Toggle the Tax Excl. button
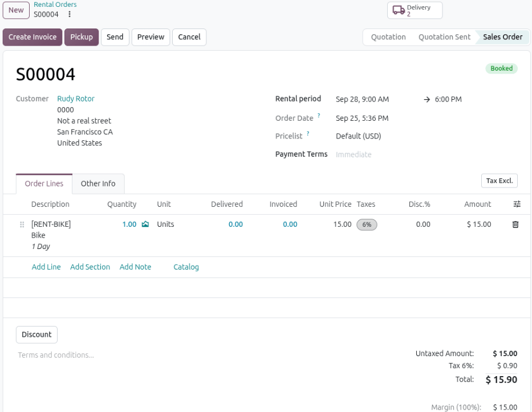This screenshot has height=412, width=532. [x=499, y=181]
